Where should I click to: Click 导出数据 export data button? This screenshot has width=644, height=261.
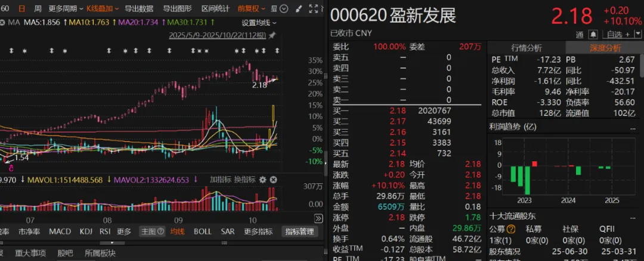point(139,8)
